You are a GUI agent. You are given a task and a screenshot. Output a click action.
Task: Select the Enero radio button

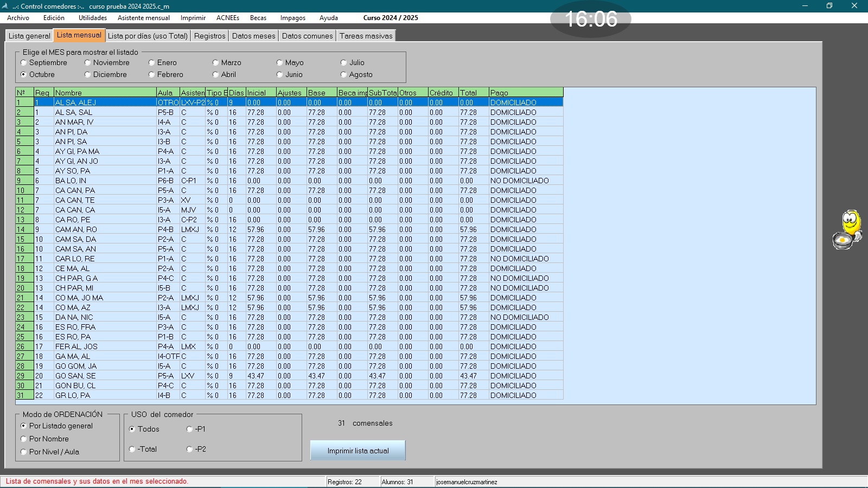click(x=163, y=62)
